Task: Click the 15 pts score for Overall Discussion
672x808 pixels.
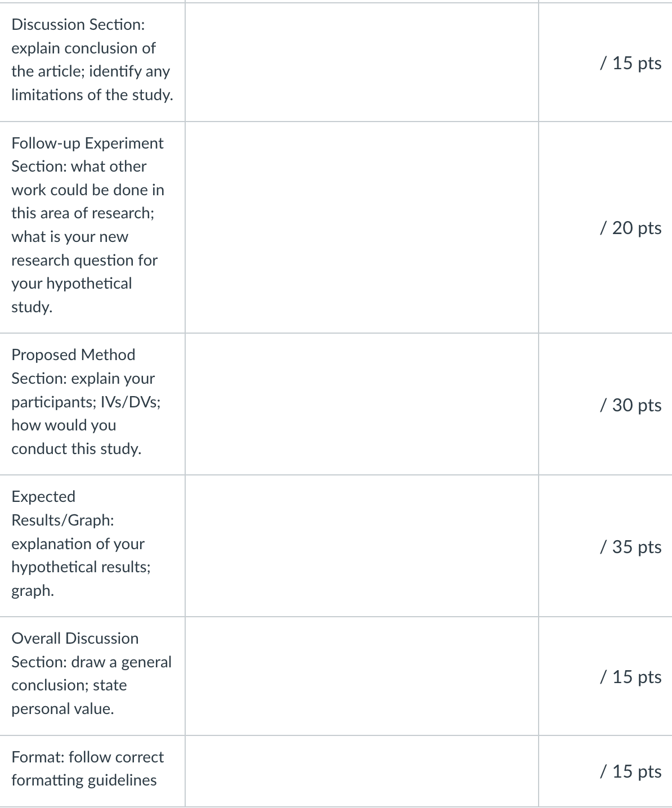Action: [630, 677]
